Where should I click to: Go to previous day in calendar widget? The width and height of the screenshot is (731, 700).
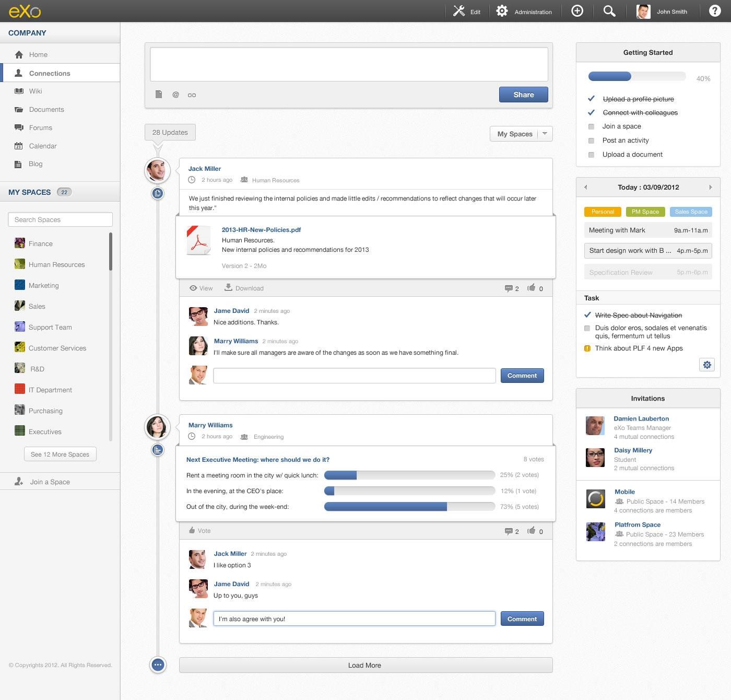click(x=585, y=187)
